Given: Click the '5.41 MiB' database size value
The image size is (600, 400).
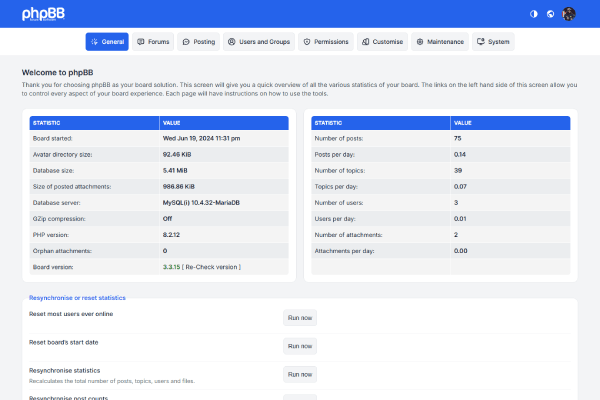Looking at the screenshot, I should pyautogui.click(x=175, y=170).
